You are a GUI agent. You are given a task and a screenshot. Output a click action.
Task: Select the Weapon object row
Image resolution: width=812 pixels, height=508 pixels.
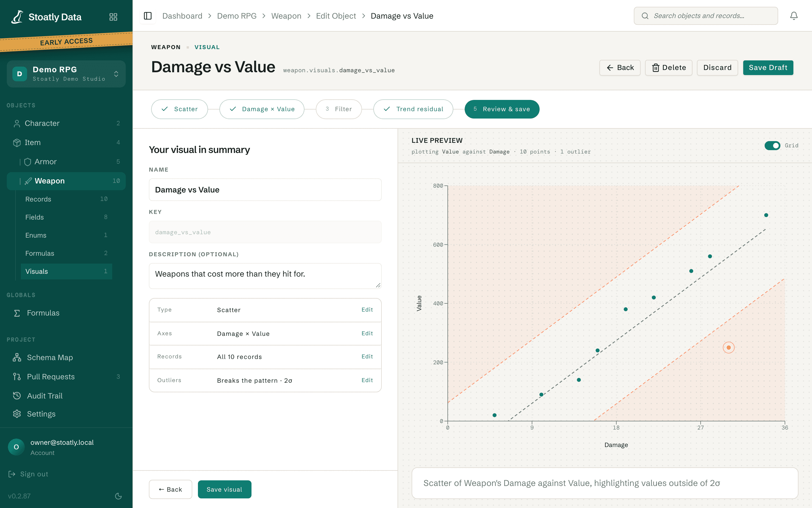(x=66, y=181)
